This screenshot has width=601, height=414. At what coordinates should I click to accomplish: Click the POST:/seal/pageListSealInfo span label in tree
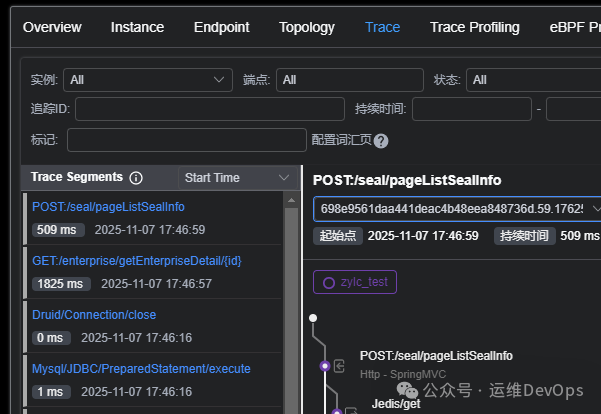point(436,356)
